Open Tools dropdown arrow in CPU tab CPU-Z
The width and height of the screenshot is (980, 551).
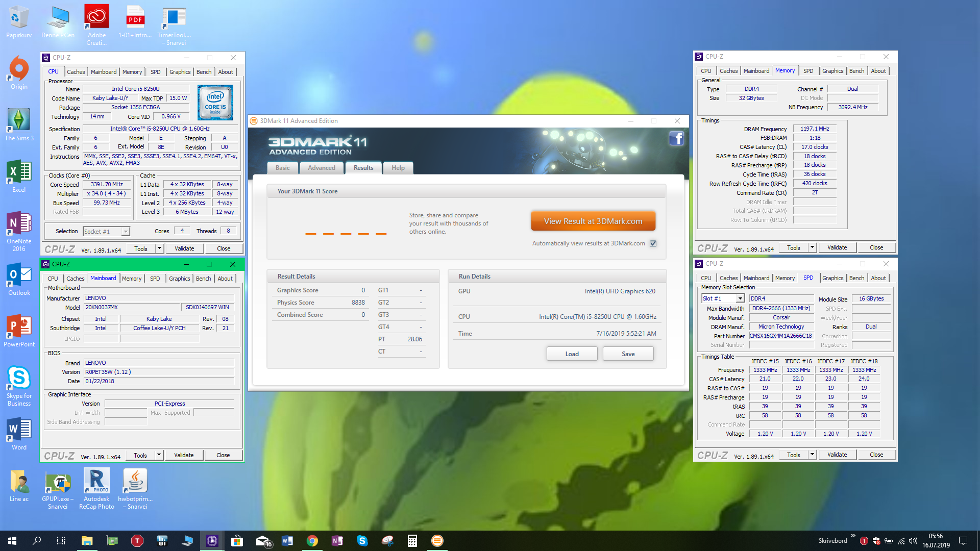click(x=159, y=248)
